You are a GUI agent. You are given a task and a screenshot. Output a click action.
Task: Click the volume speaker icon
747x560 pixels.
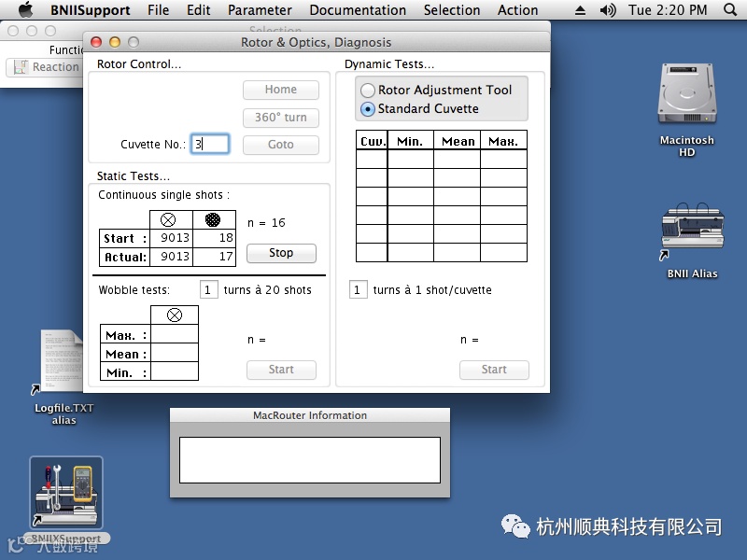pyautogui.click(x=608, y=10)
